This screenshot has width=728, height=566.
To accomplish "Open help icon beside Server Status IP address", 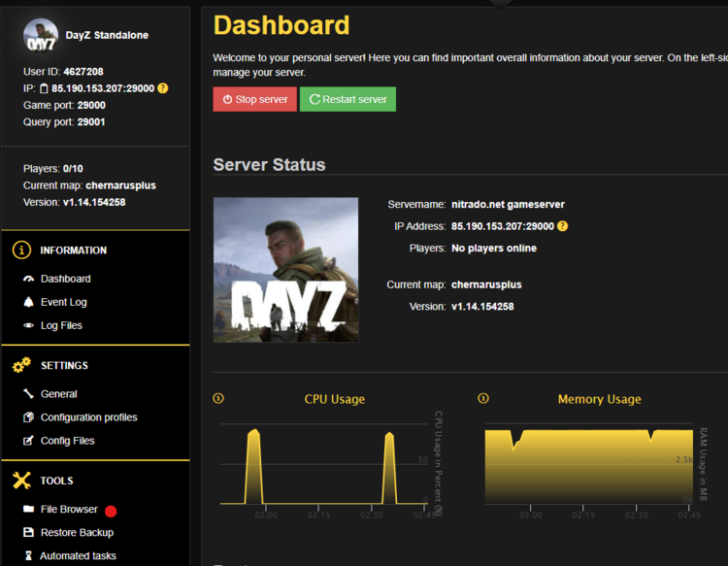I will [562, 226].
